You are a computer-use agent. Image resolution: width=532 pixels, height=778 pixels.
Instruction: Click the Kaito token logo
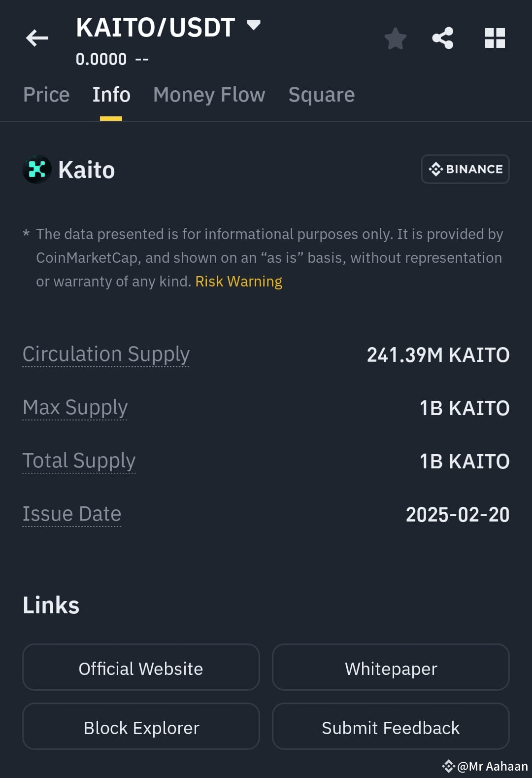[37, 170]
